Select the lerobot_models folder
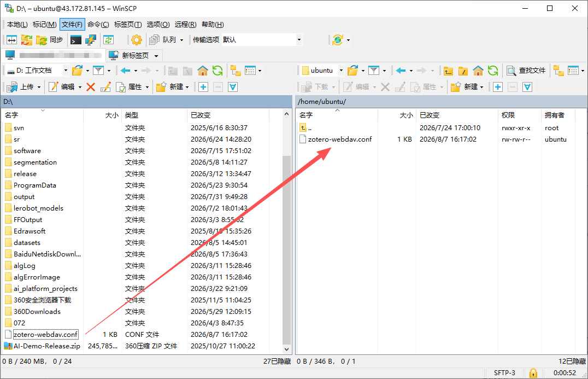The image size is (588, 379). click(38, 208)
